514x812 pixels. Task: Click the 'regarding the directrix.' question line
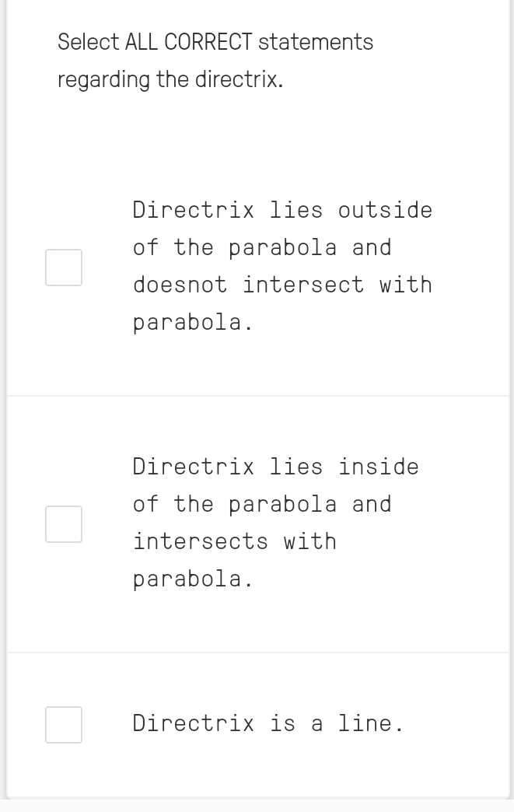(170, 79)
